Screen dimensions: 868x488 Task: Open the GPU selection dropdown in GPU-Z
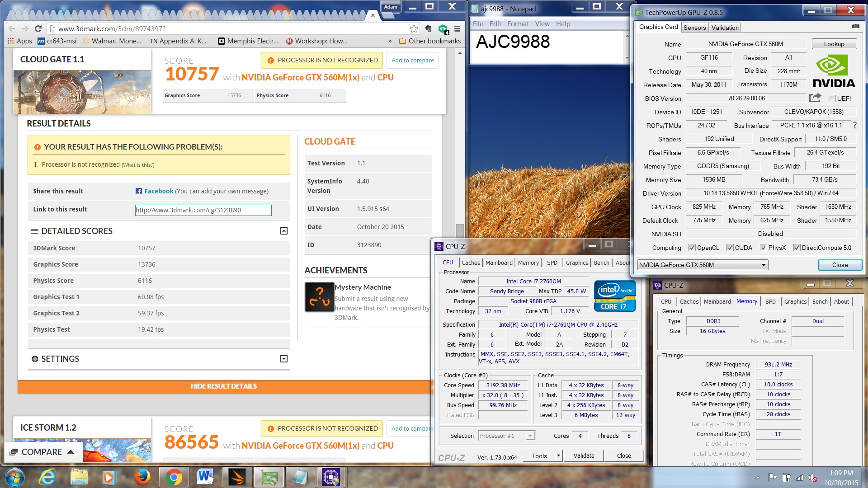point(703,265)
